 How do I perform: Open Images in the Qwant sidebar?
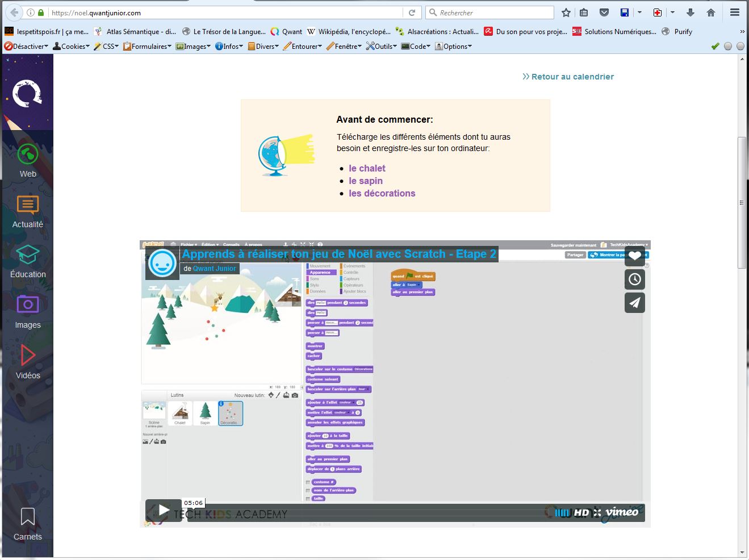(x=28, y=312)
